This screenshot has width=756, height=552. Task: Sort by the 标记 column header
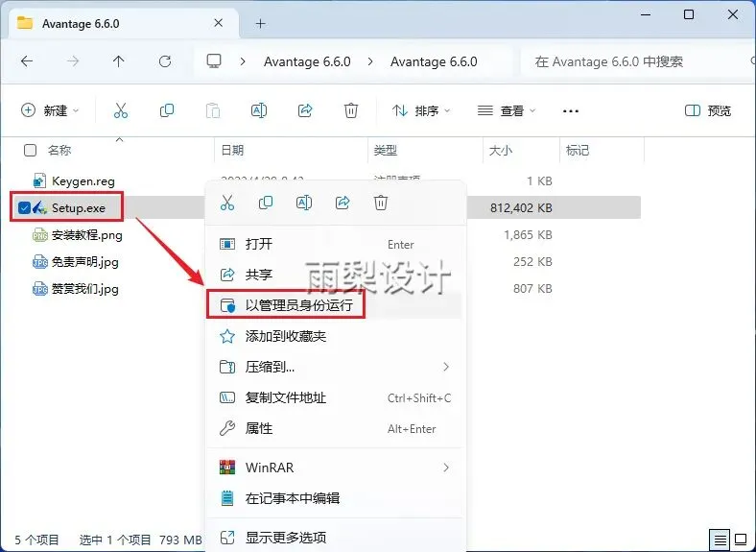coord(578,150)
